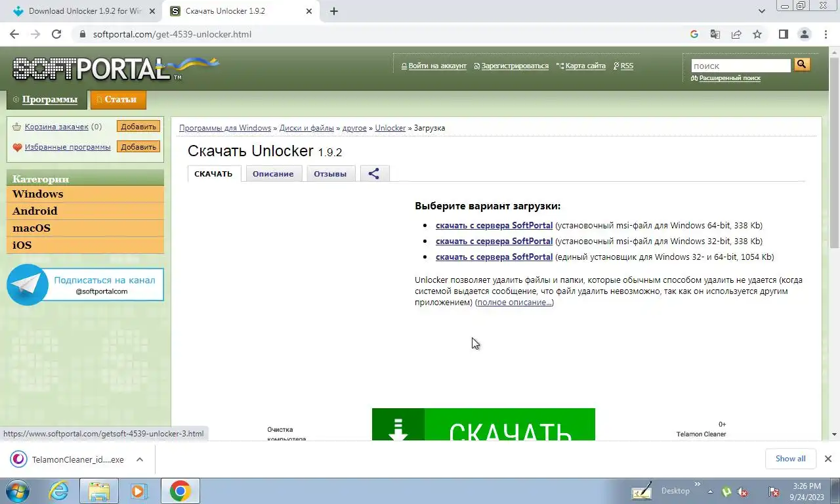Open the полное описание link
This screenshot has width=840, height=504.
pyautogui.click(x=514, y=303)
